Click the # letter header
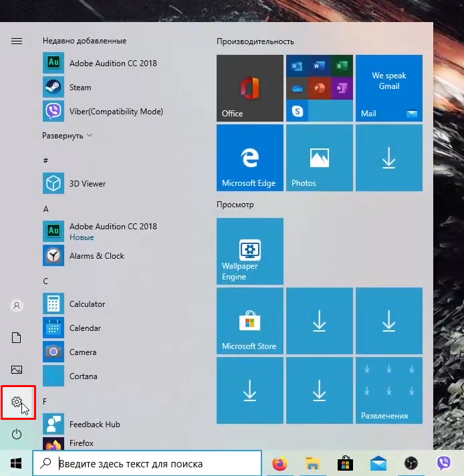 coord(45,160)
